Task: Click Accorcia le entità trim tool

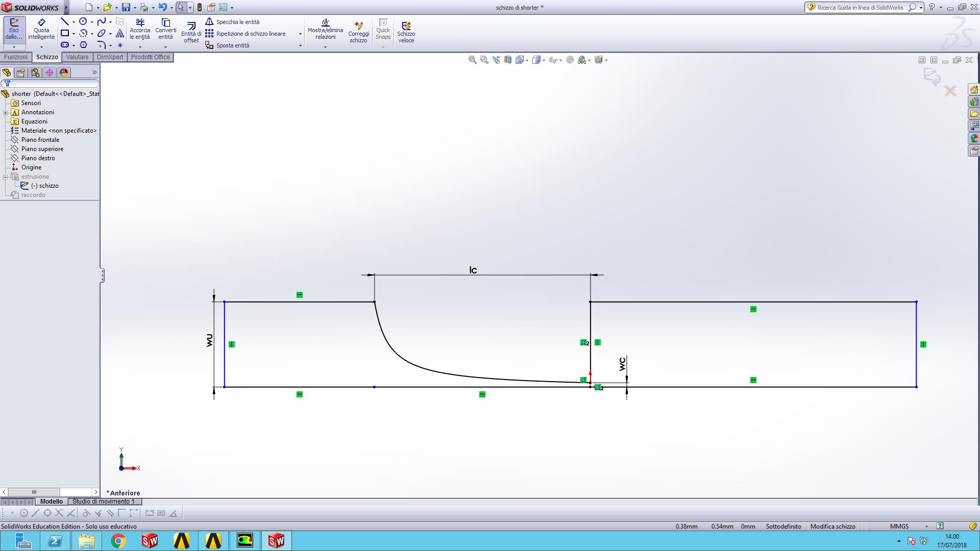Action: pos(140,30)
